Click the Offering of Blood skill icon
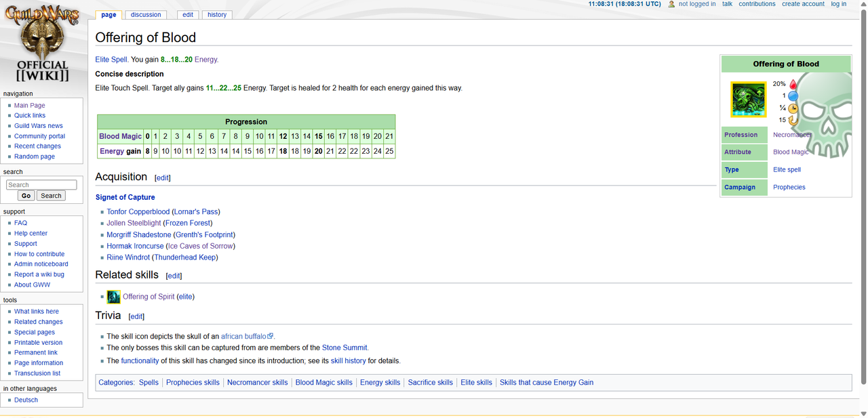Screen dimensions: 868x418 pyautogui.click(x=748, y=100)
